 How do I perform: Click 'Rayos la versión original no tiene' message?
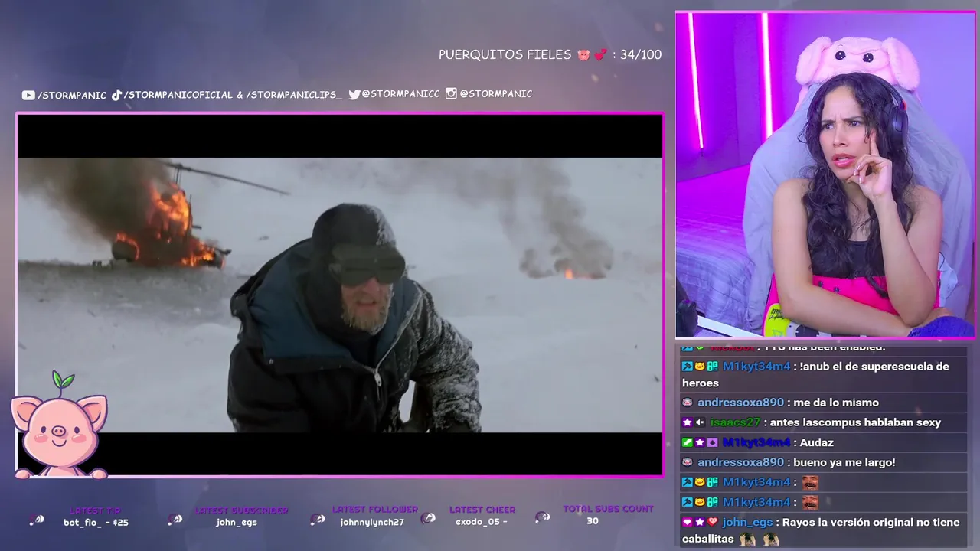click(x=871, y=522)
